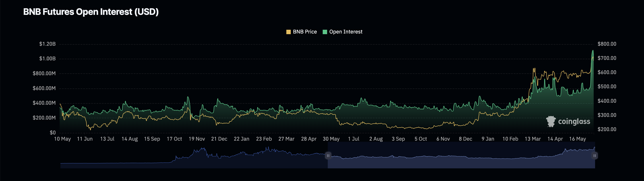
Task: Click the "10 Feb" date label
Action: (x=510, y=139)
